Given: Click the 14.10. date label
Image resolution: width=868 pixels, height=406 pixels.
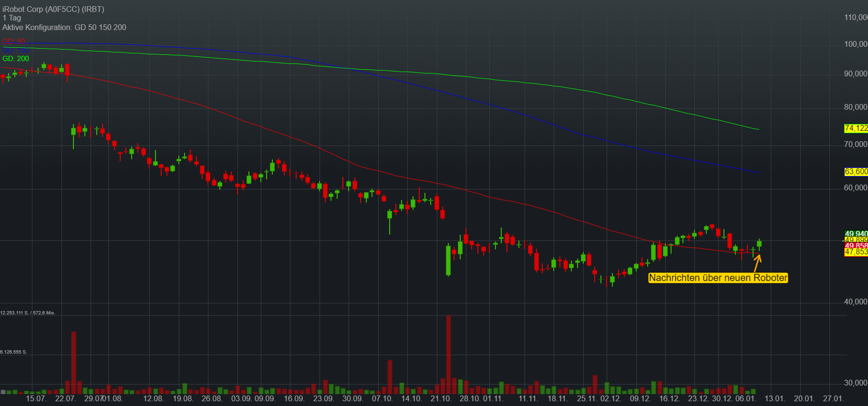Looking at the screenshot, I should tap(411, 399).
